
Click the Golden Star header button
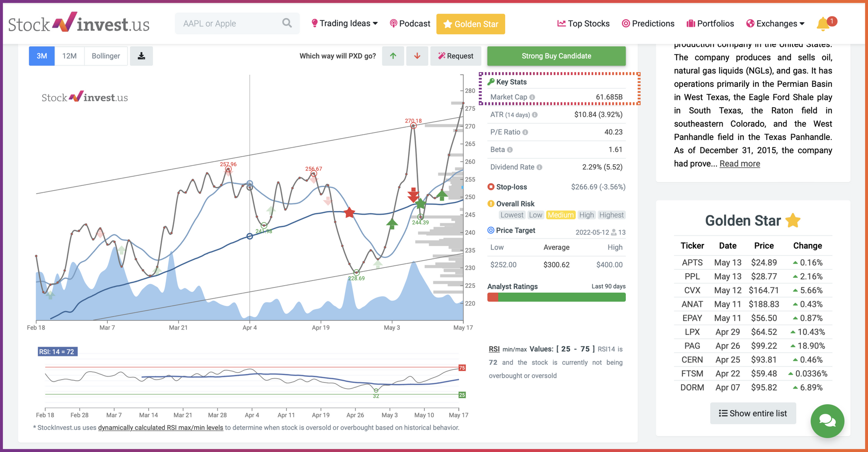[x=470, y=24]
